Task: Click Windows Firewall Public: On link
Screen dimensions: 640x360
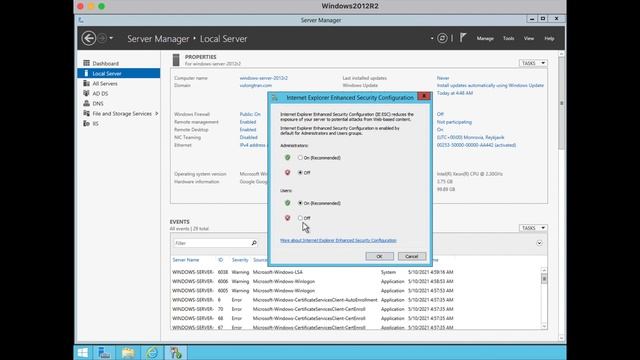Action: 250,114
